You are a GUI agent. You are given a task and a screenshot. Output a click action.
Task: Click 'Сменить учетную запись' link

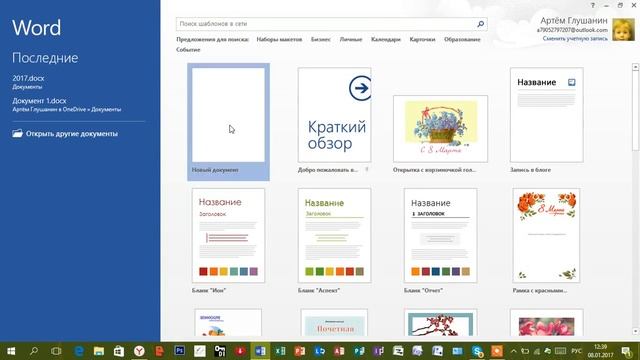tap(575, 38)
